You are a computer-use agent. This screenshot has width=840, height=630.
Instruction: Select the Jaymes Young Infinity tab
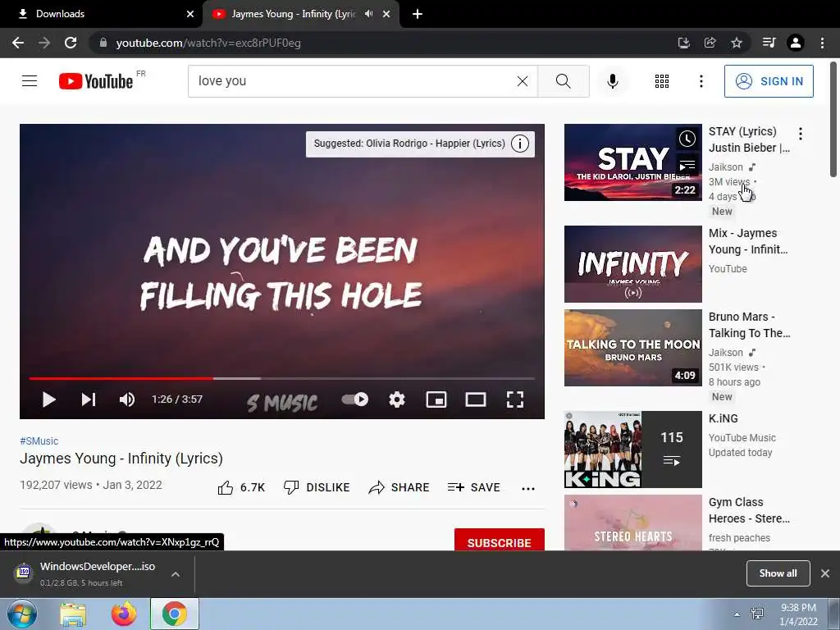pos(293,14)
